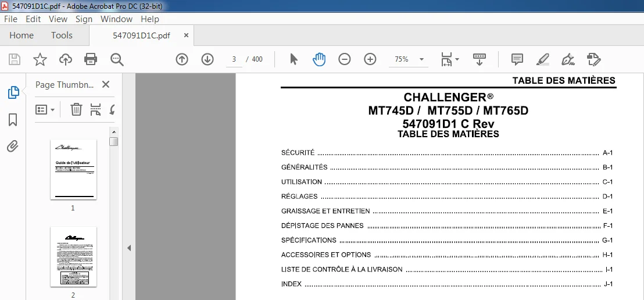Open the Sign document pen tool
This screenshot has width=644, height=300.
tap(568, 59)
